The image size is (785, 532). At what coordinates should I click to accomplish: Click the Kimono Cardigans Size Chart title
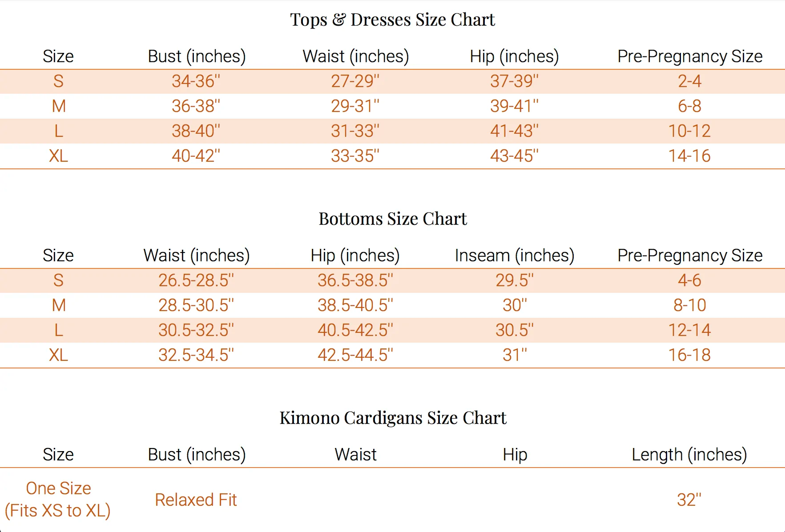(392, 418)
